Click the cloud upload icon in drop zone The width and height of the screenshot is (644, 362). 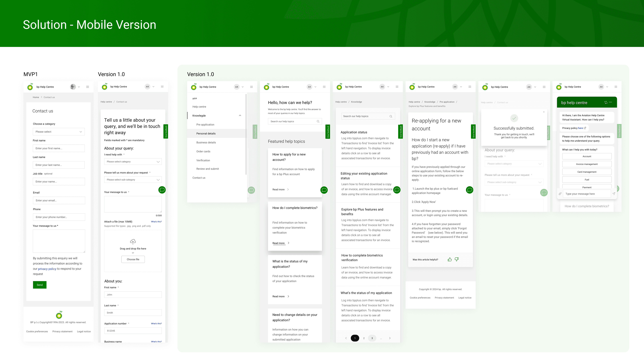(x=133, y=241)
